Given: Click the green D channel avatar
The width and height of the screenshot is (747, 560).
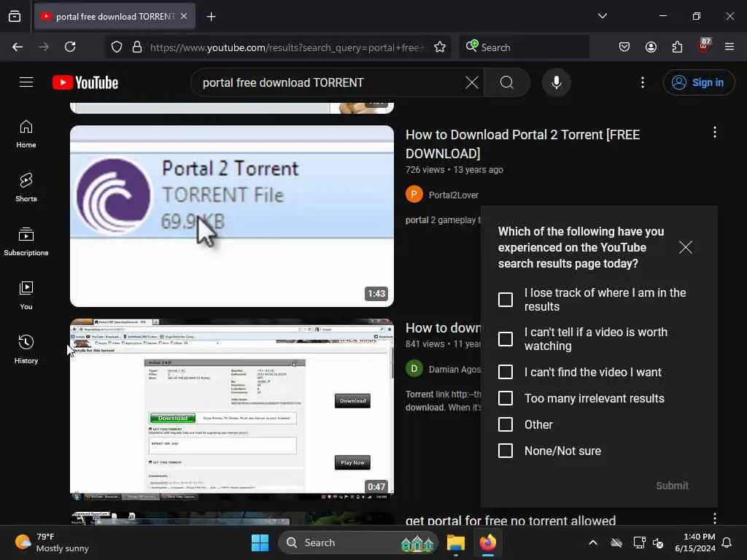Looking at the screenshot, I should point(414,368).
